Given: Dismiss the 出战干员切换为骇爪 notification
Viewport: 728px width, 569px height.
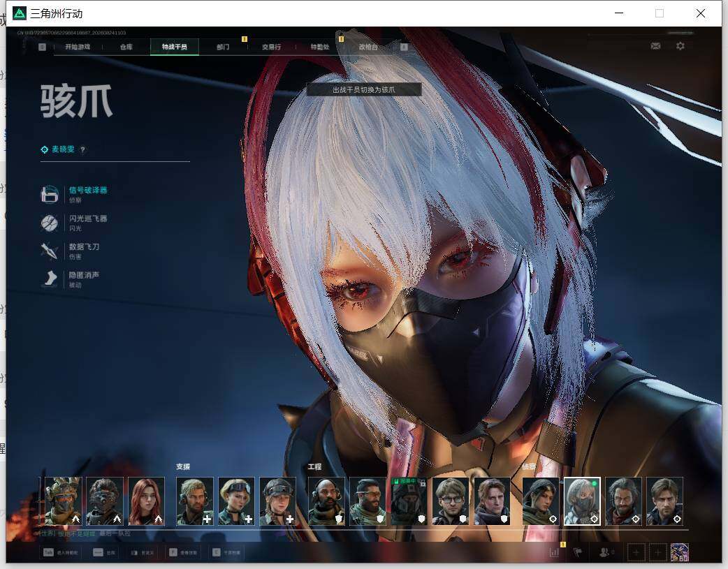Looking at the screenshot, I should click(364, 89).
